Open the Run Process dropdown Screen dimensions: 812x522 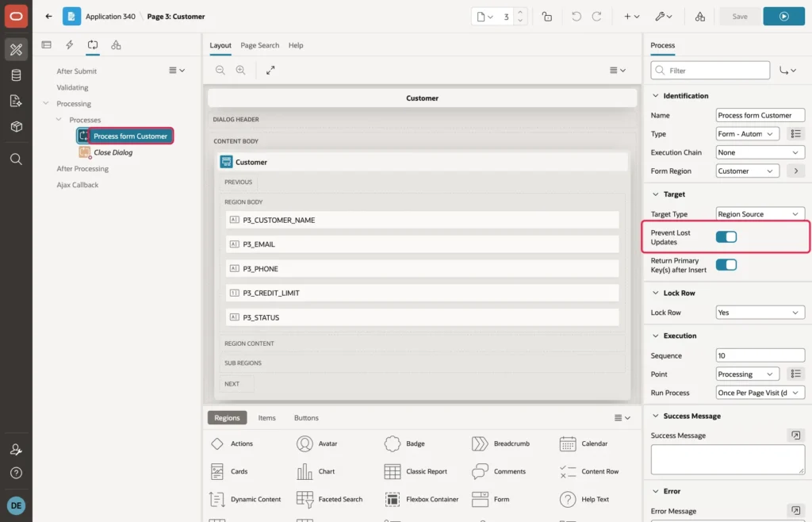click(760, 393)
